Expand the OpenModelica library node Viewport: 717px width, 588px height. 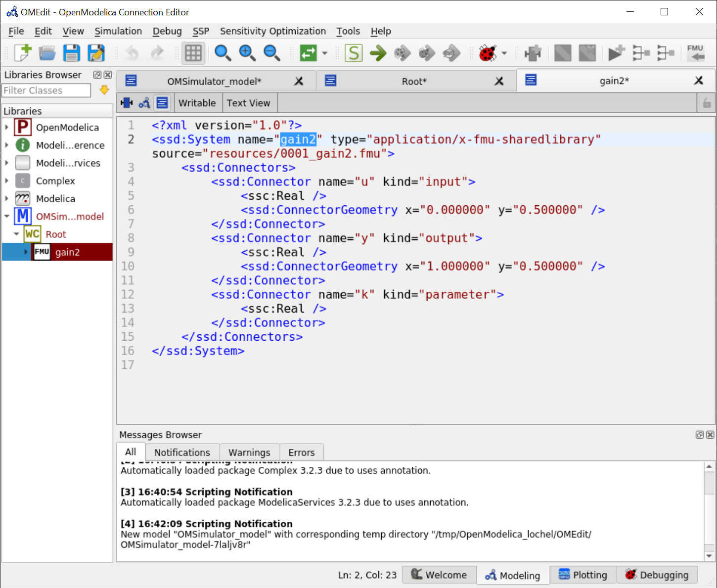coord(7,128)
